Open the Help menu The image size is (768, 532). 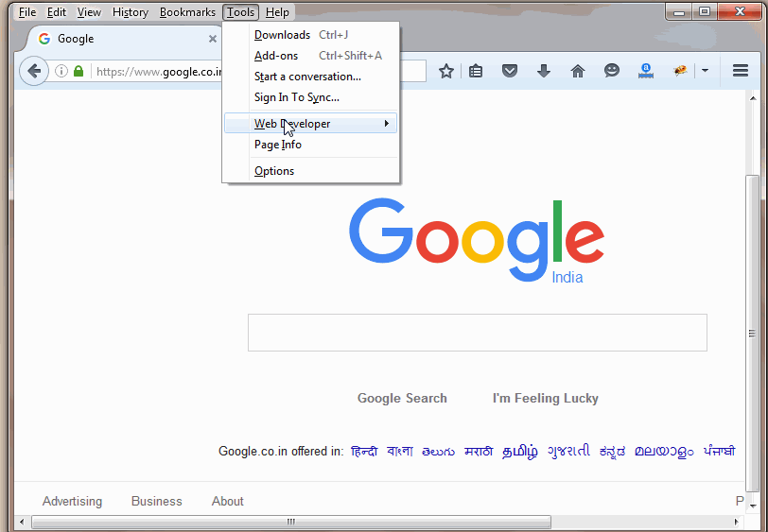click(x=277, y=12)
